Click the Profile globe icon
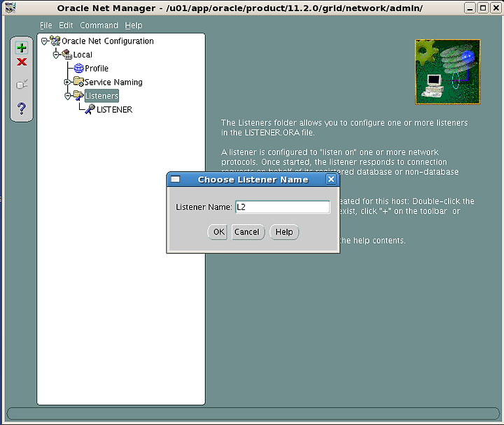The height and width of the screenshot is (425, 504). 78,68
